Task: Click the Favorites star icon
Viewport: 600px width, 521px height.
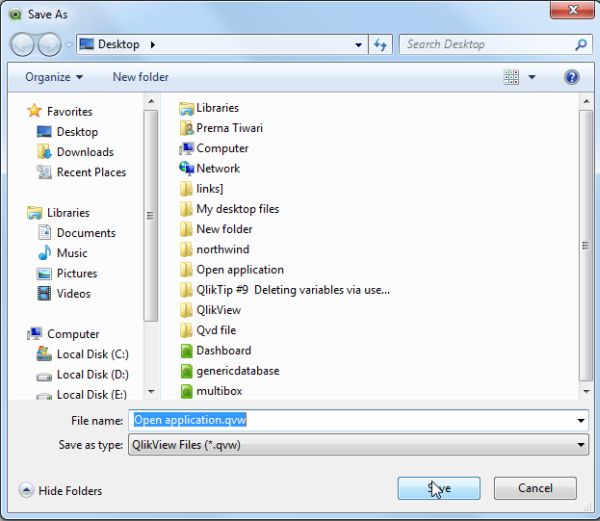Action: tap(34, 111)
